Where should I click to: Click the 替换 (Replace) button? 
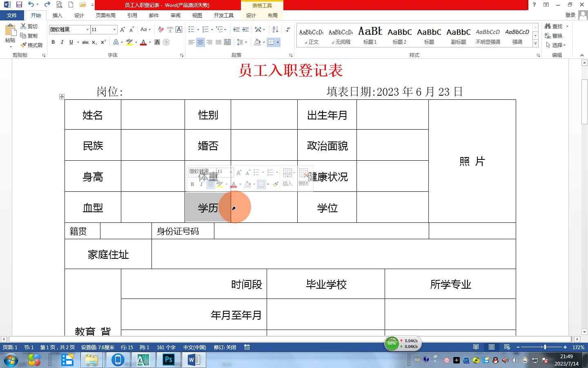tap(554, 36)
